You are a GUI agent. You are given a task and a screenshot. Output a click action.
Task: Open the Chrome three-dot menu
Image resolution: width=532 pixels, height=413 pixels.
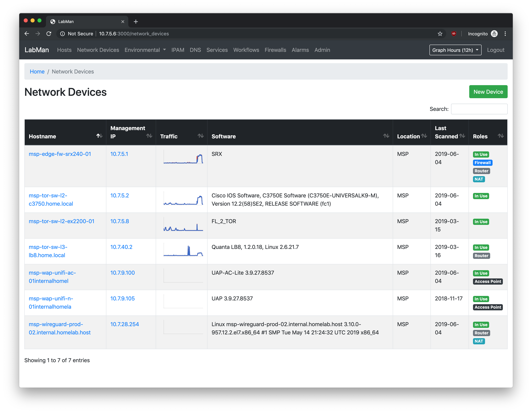(505, 34)
